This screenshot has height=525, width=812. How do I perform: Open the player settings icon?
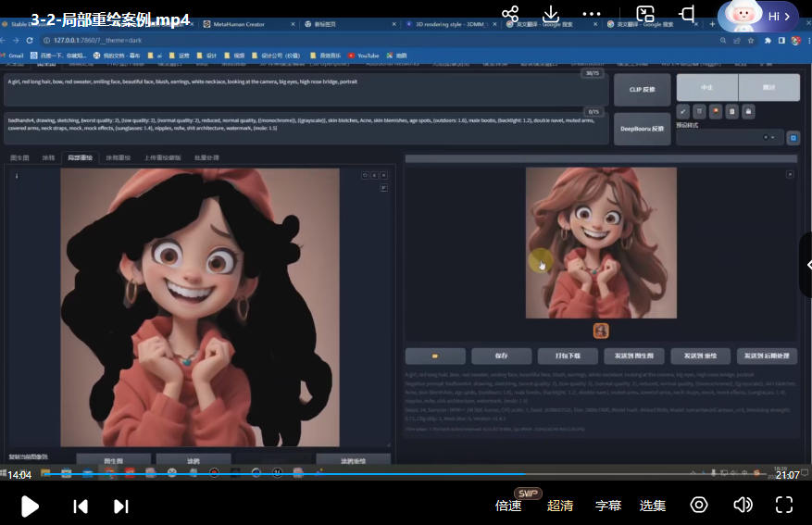(699, 505)
